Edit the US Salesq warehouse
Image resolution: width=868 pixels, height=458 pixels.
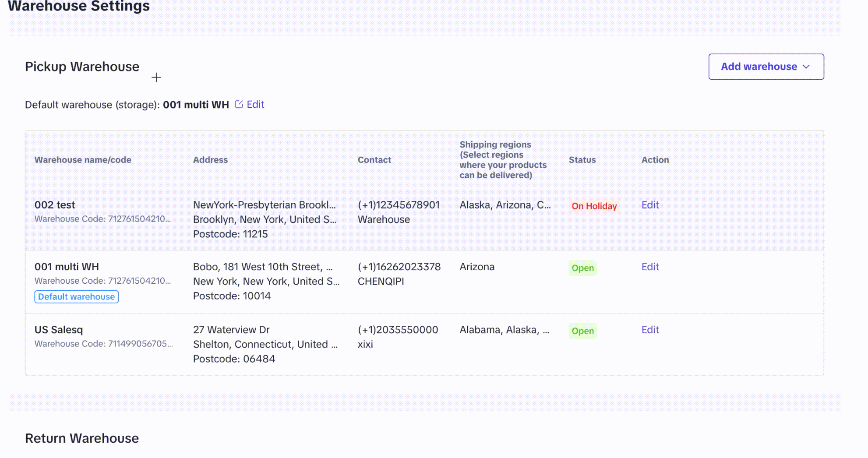[x=650, y=330]
